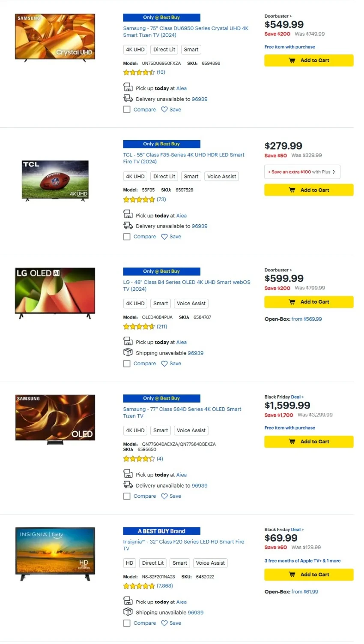Viewport: 364px width, 644px height.
Task: Expand Black Friday Deal above $1,599.99 price
Action: coord(284,397)
